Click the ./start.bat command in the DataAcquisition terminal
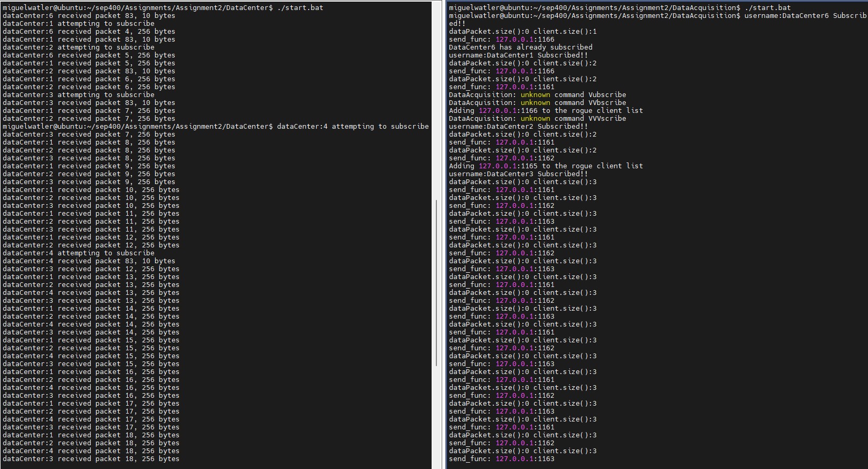 (768, 8)
